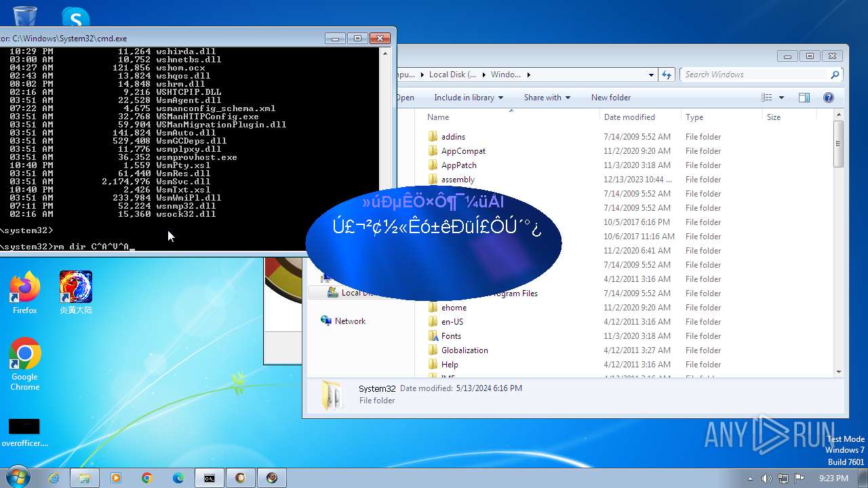Click the network tray icon
The height and width of the screenshot is (488, 868).
click(783, 479)
